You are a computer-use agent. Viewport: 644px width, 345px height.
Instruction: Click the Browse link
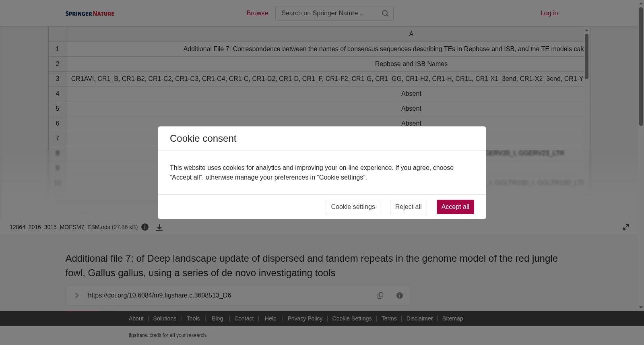pos(257,13)
